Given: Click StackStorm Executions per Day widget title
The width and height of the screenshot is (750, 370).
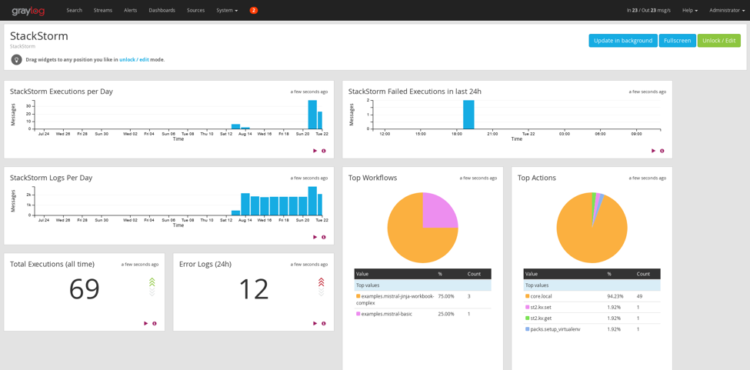Looking at the screenshot, I should pyautogui.click(x=61, y=91).
